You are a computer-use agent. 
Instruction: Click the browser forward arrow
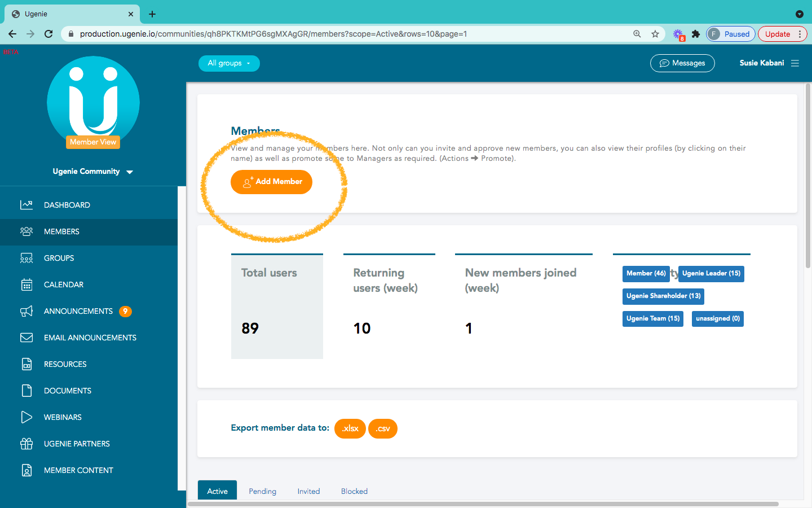[x=30, y=34]
